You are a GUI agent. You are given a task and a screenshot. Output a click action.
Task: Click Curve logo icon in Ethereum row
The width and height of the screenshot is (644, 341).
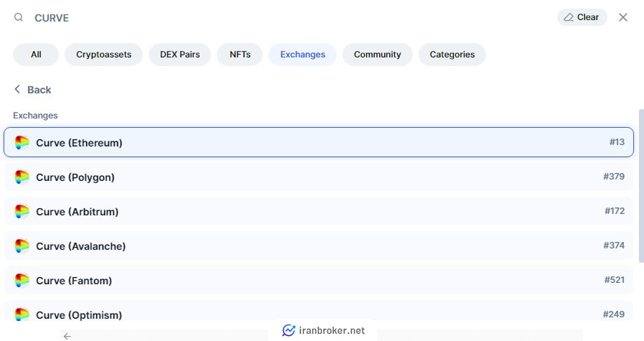[22, 143]
